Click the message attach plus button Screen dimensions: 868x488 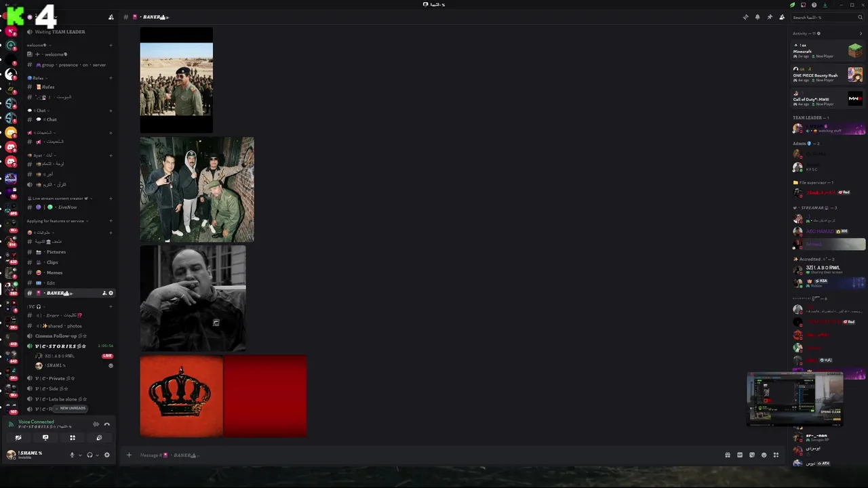(x=129, y=455)
